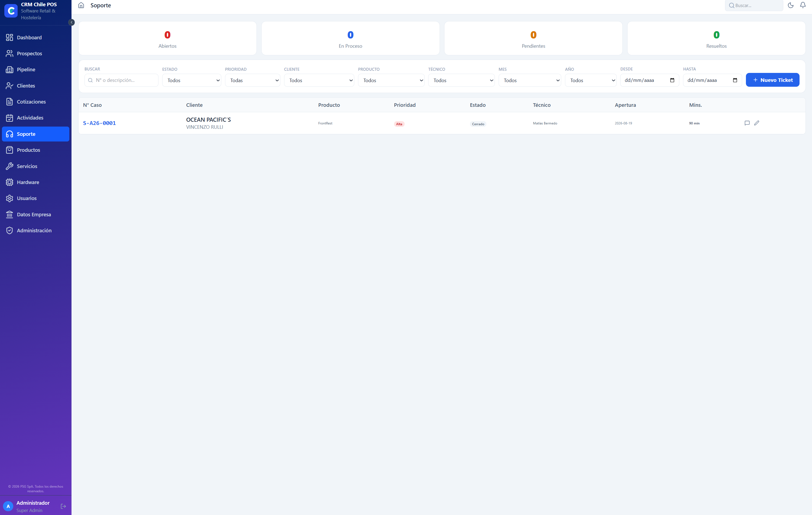Select Soporte in sidebar
This screenshot has height=515, width=812.
[36, 134]
